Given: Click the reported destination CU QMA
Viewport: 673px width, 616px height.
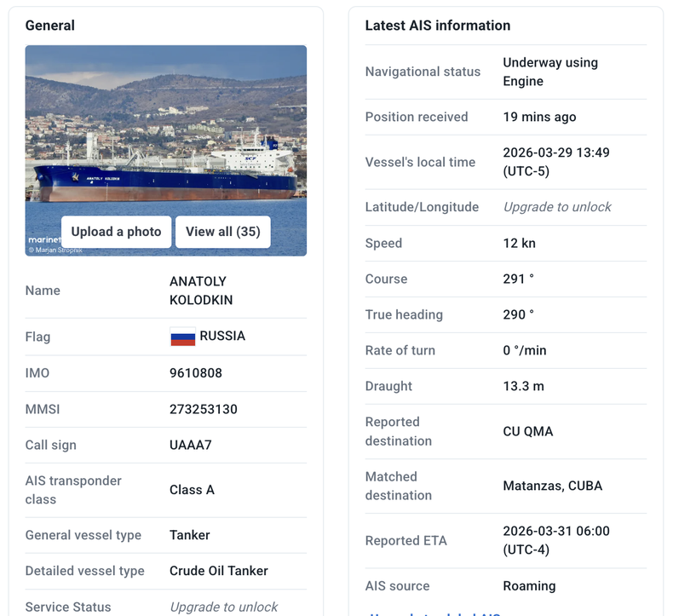Looking at the screenshot, I should coord(528,431).
